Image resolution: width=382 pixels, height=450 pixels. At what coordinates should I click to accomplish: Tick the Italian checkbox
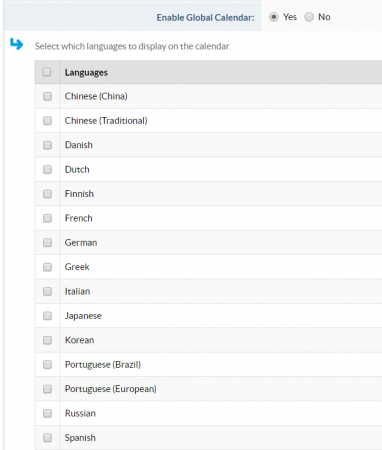click(47, 291)
